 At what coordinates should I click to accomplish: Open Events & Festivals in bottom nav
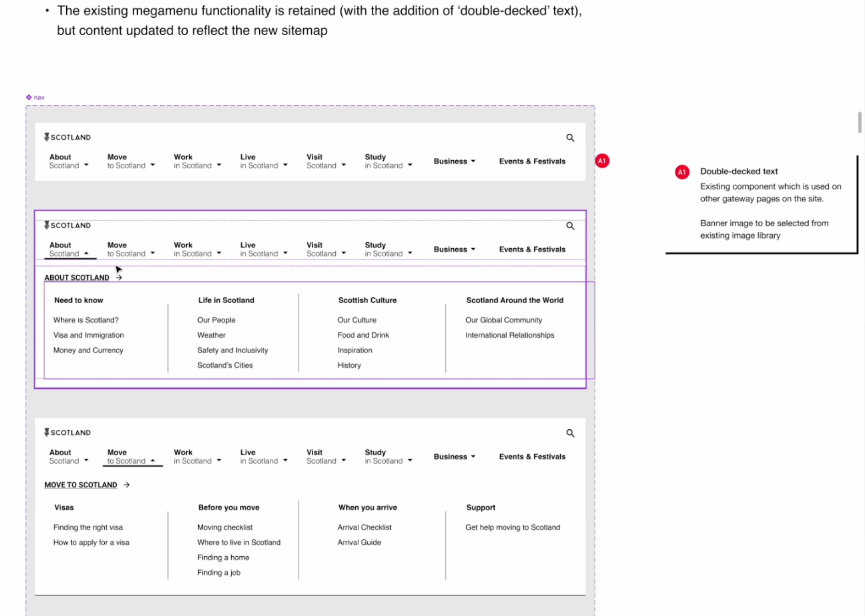coord(532,457)
